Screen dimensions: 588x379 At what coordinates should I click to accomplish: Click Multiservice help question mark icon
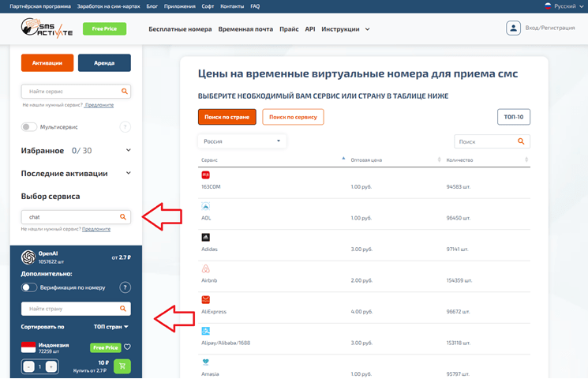(x=125, y=127)
